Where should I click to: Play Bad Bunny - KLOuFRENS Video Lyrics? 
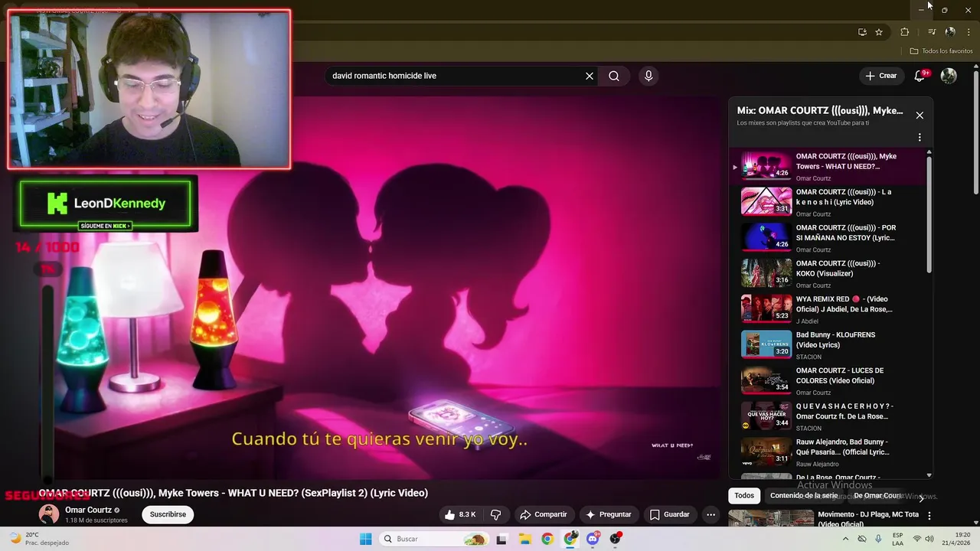click(828, 345)
